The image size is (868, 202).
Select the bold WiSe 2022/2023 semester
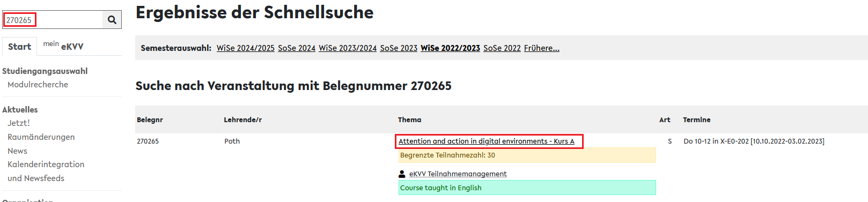pos(450,48)
